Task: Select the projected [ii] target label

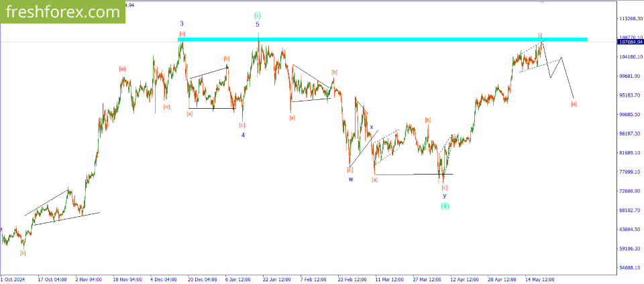Action: pos(574,103)
